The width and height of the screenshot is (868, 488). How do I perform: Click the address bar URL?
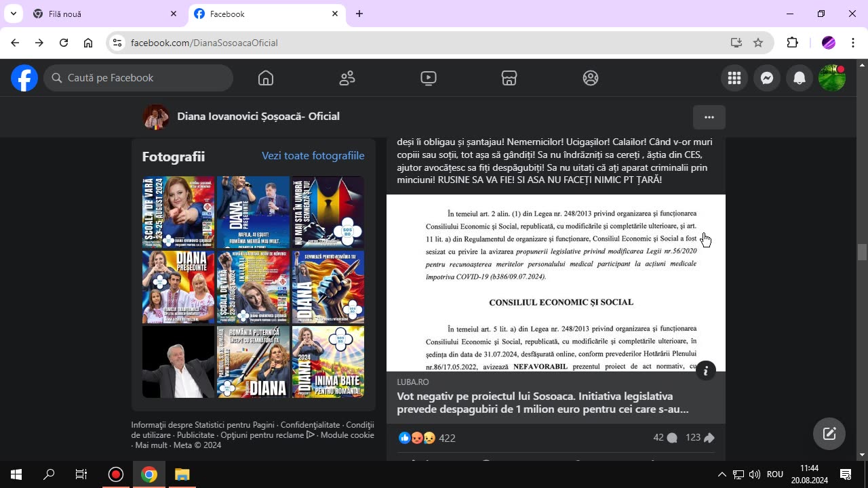coord(204,43)
